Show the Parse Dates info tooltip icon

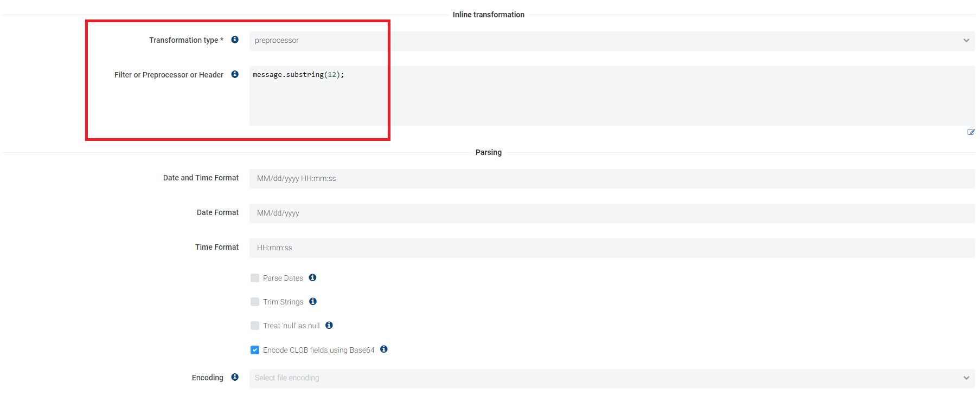click(312, 277)
